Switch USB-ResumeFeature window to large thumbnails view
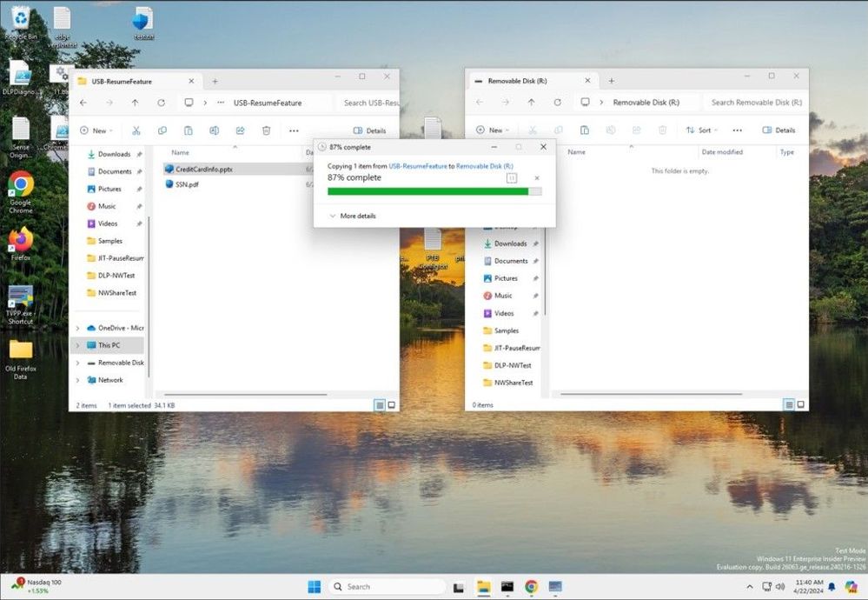The image size is (868, 600). [391, 405]
